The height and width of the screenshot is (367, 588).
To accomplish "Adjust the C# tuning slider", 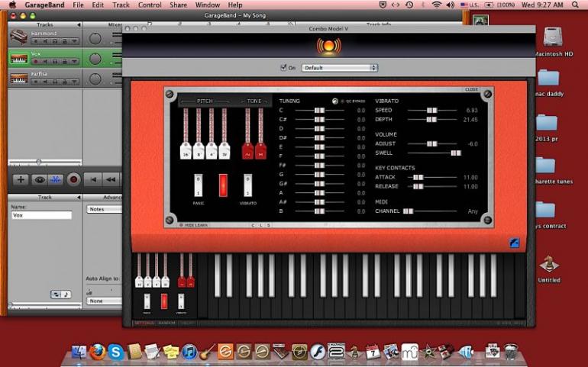I will [319, 120].
